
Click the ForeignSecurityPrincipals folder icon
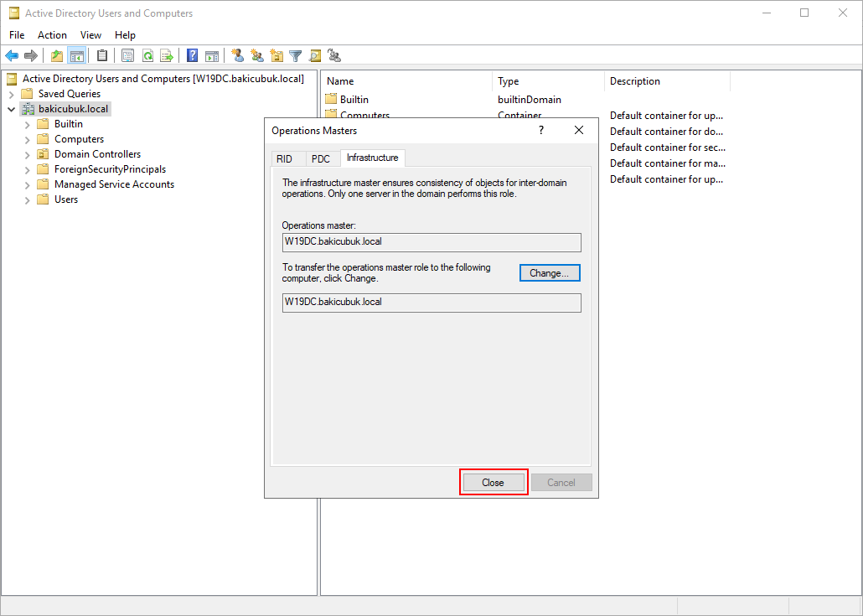(x=43, y=169)
